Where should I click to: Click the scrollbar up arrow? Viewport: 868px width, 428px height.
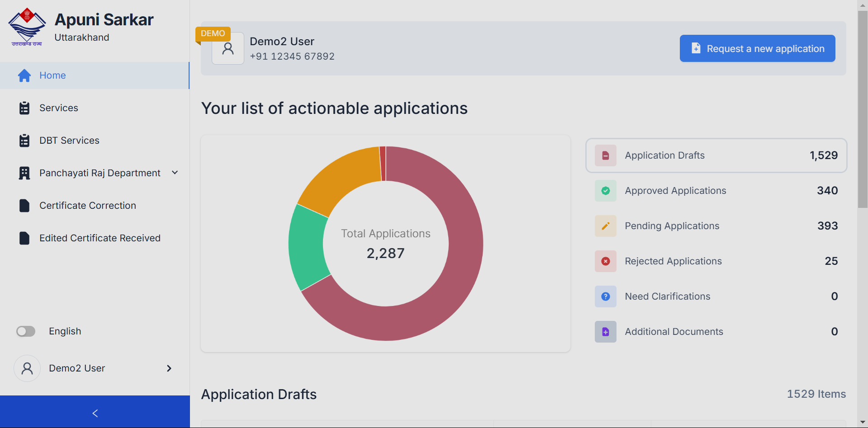[x=863, y=5]
